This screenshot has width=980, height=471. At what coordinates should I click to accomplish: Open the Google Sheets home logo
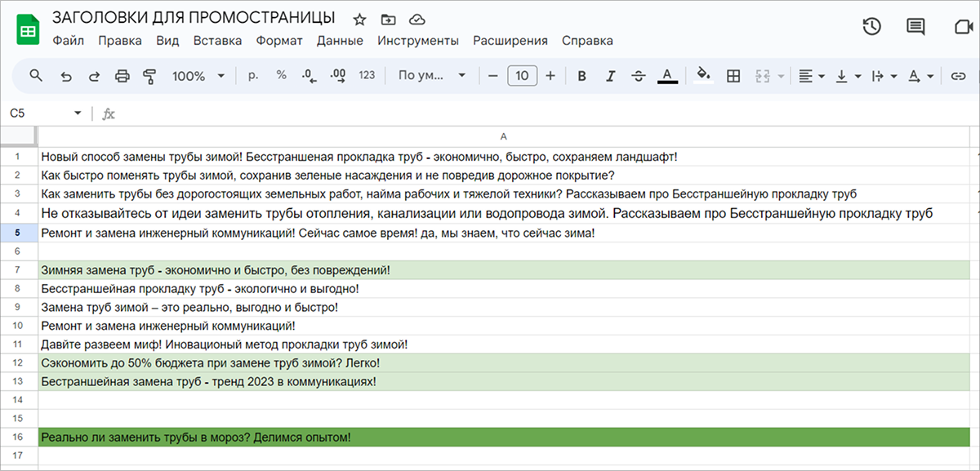point(28,30)
